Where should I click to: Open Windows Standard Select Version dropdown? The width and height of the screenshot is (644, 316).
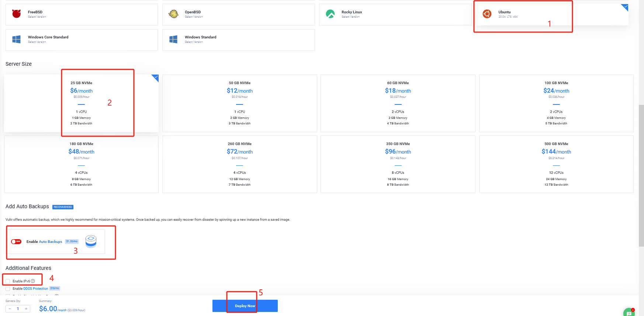click(194, 42)
